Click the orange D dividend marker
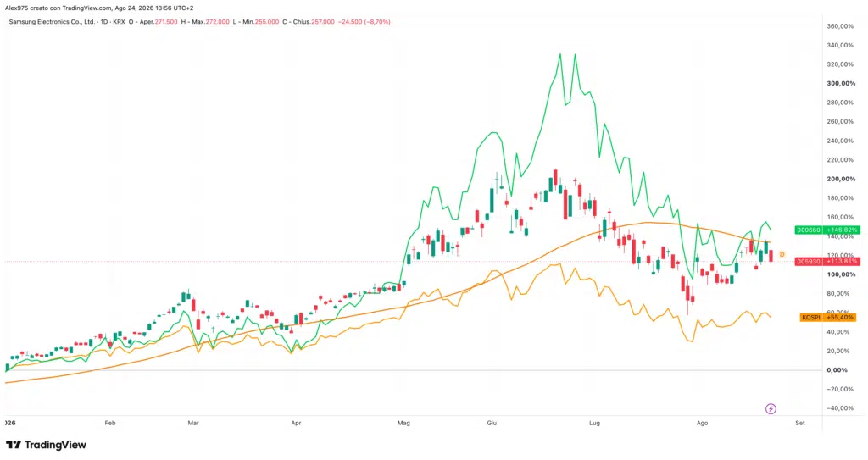This screenshot has width=868, height=460. tap(782, 255)
